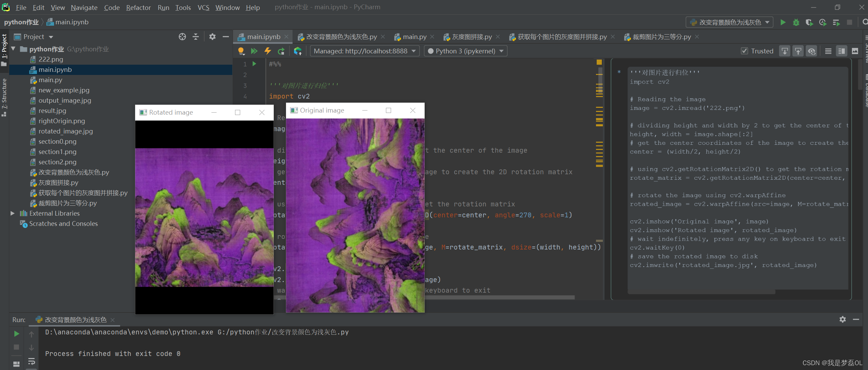868x370 pixels.
Task: Switch notebook to editor-only view mode
Action: [x=828, y=51]
